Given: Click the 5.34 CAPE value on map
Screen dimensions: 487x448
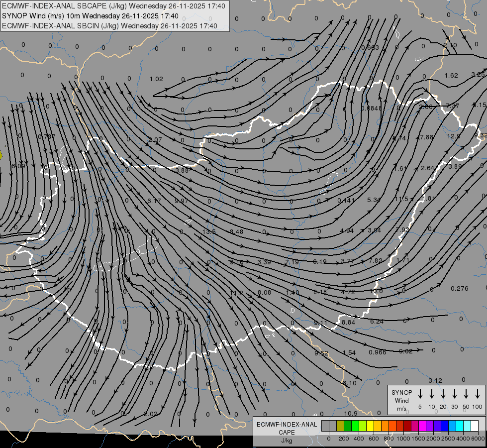Looking at the screenshot, I should (x=374, y=200).
